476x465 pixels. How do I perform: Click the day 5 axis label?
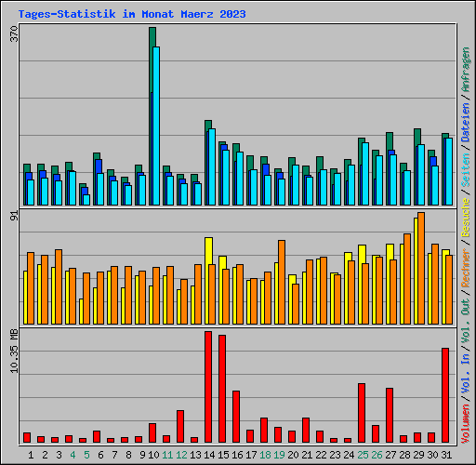(86, 455)
